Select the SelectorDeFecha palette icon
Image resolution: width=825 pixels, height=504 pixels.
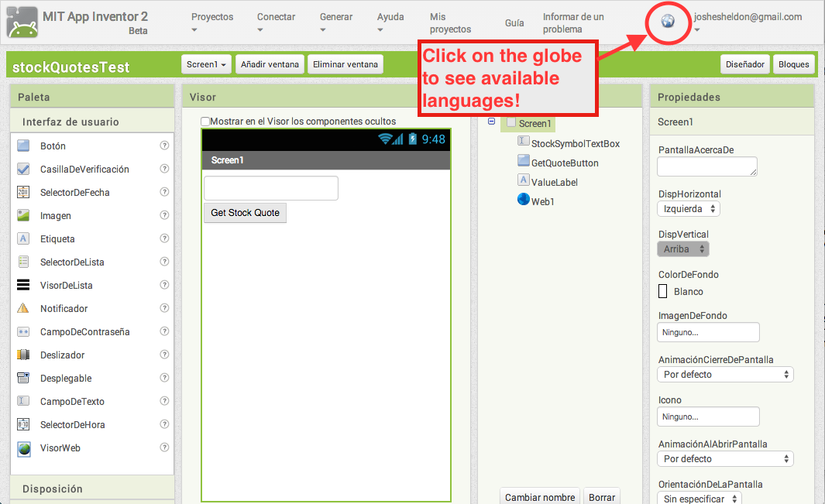(23, 192)
